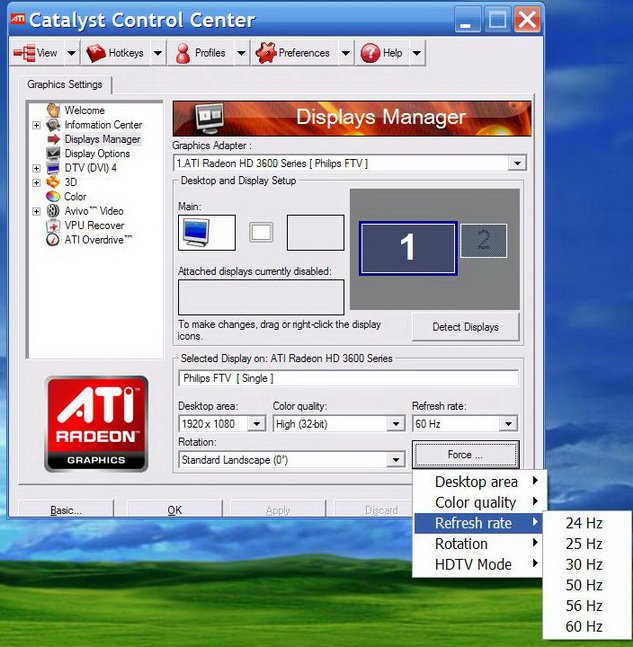Click the ATI title bar icon
This screenshot has height=647, width=633.
(x=18, y=19)
